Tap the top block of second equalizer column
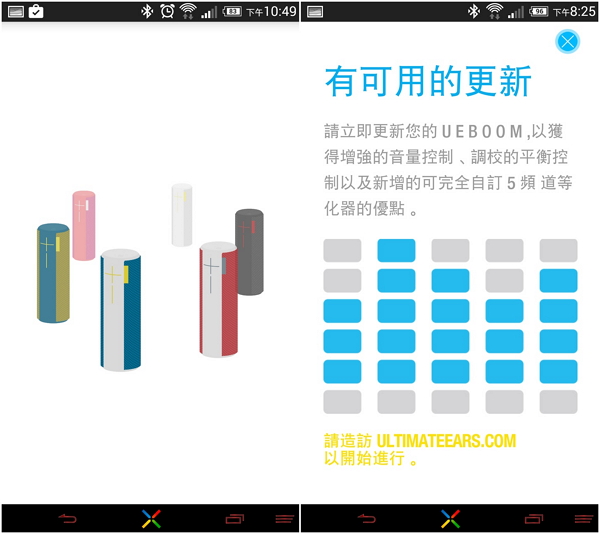The image size is (600, 534). pos(396,251)
